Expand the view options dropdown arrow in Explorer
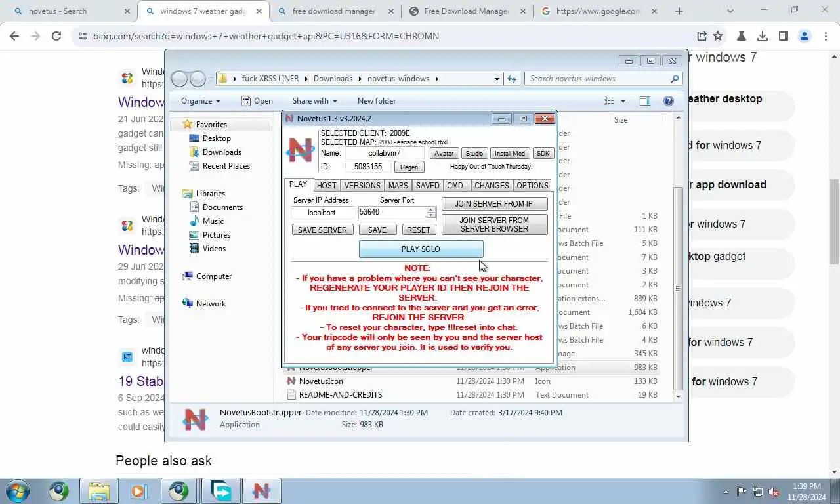The image size is (840, 504). pos(623,101)
